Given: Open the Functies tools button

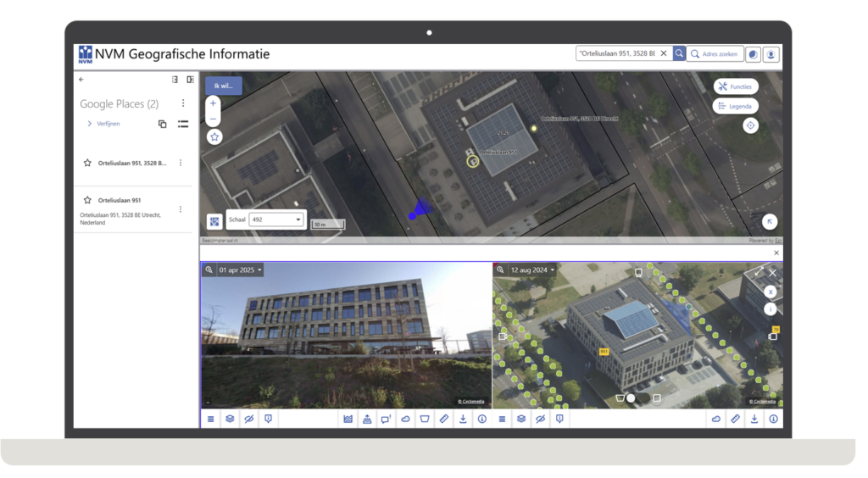Looking at the screenshot, I should pyautogui.click(x=736, y=86).
